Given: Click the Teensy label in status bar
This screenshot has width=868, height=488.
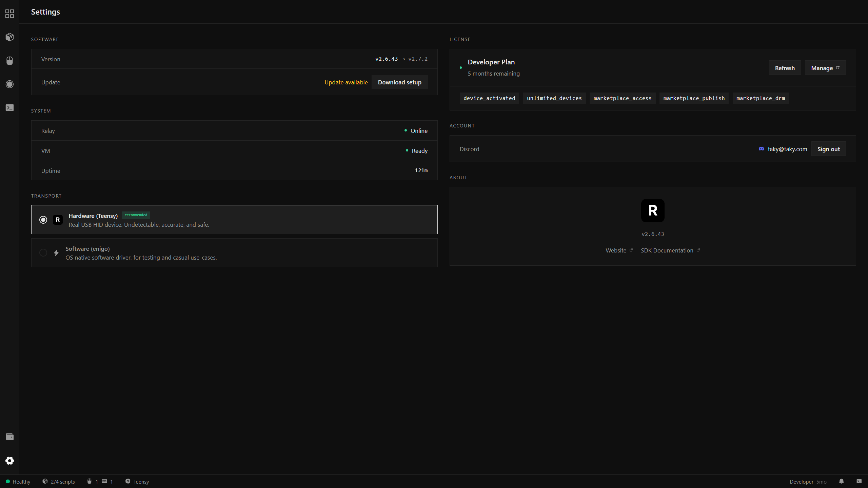Looking at the screenshot, I should [x=141, y=482].
